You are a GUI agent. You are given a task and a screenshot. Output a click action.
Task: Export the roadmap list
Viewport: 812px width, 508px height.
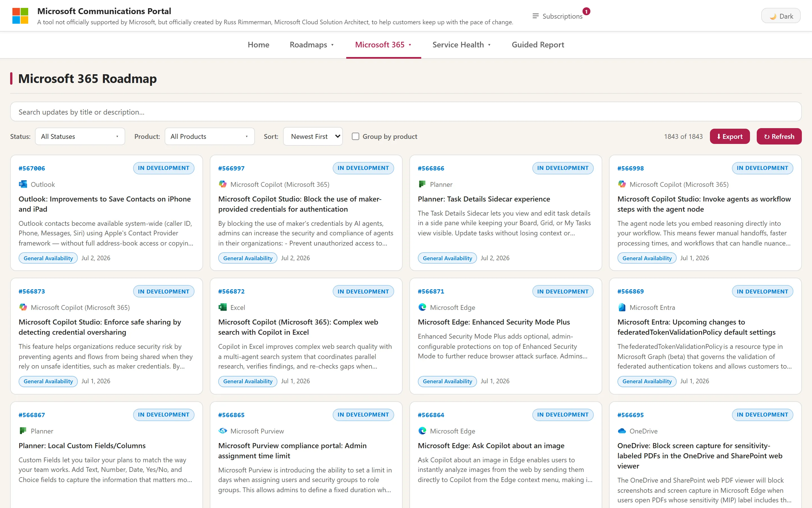(729, 136)
